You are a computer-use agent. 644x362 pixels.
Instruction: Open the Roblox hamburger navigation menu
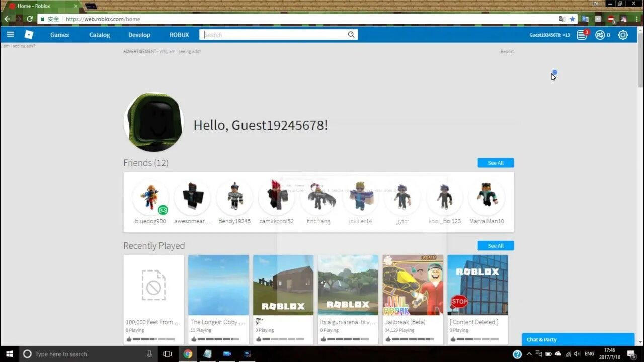click(10, 35)
